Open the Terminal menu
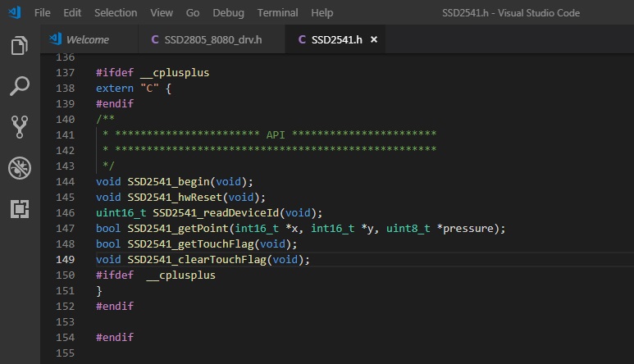Screen dimensions: 634x364 (x=277, y=13)
